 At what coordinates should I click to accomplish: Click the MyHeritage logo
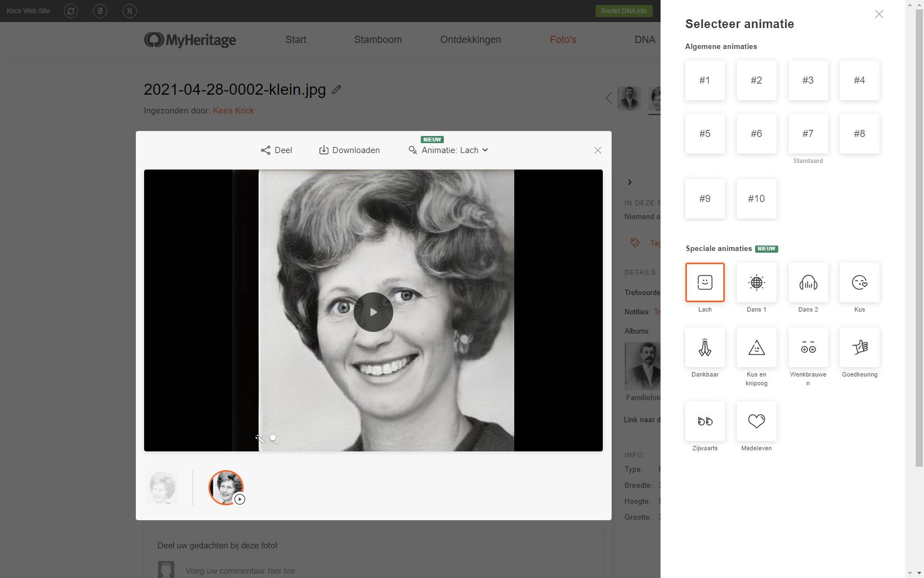190,40
